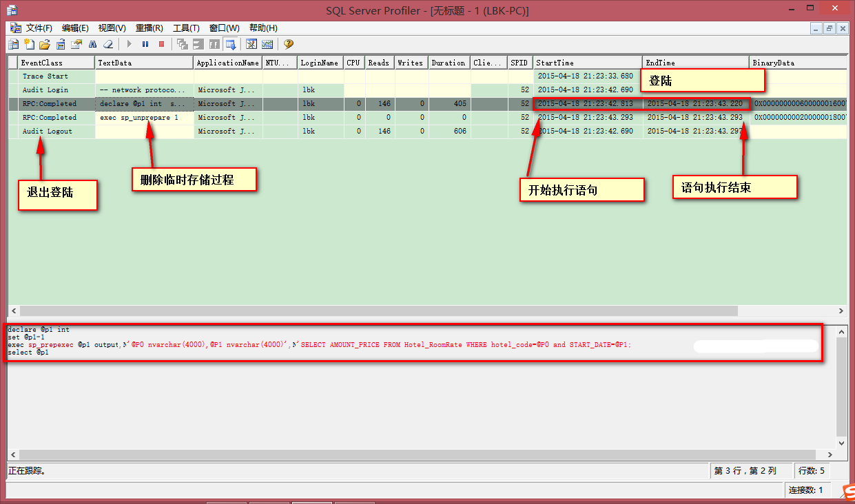The width and height of the screenshot is (855, 504).
Task: Click the detail pane's vertical scrollbar down arrow
Action: (841, 444)
